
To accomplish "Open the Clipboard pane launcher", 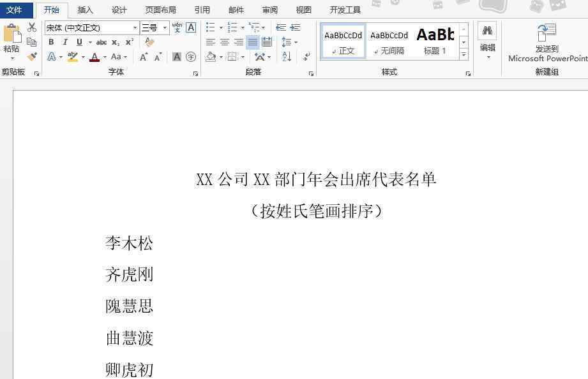I will click(x=36, y=73).
